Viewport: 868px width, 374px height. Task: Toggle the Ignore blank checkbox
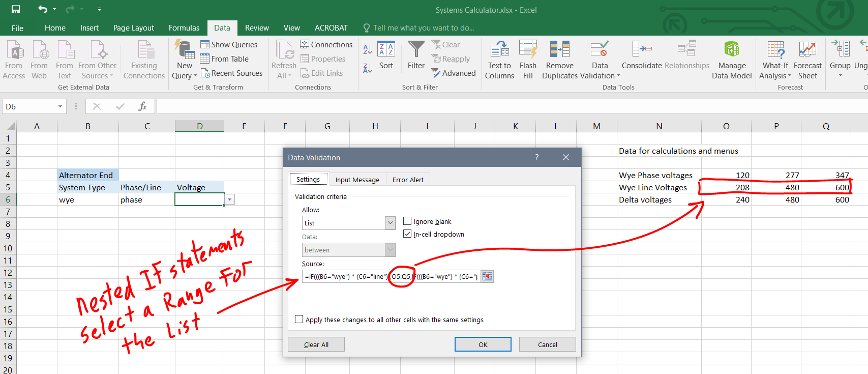coord(407,221)
